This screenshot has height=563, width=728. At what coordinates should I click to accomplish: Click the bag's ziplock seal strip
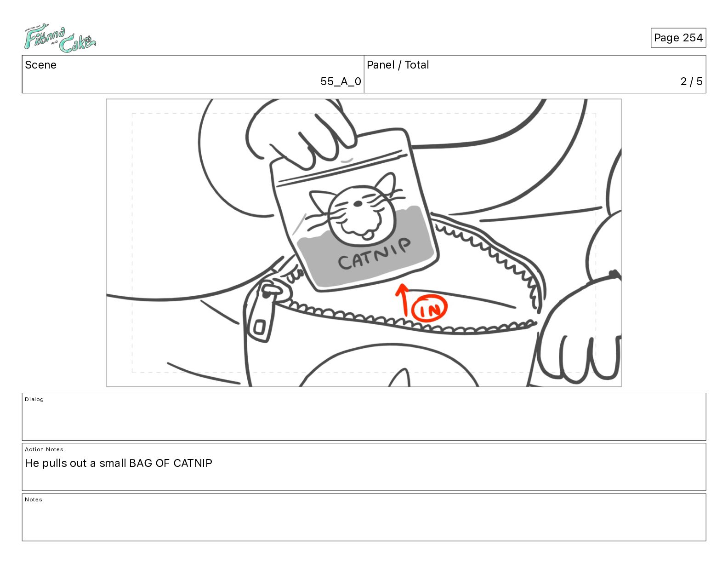click(x=343, y=169)
